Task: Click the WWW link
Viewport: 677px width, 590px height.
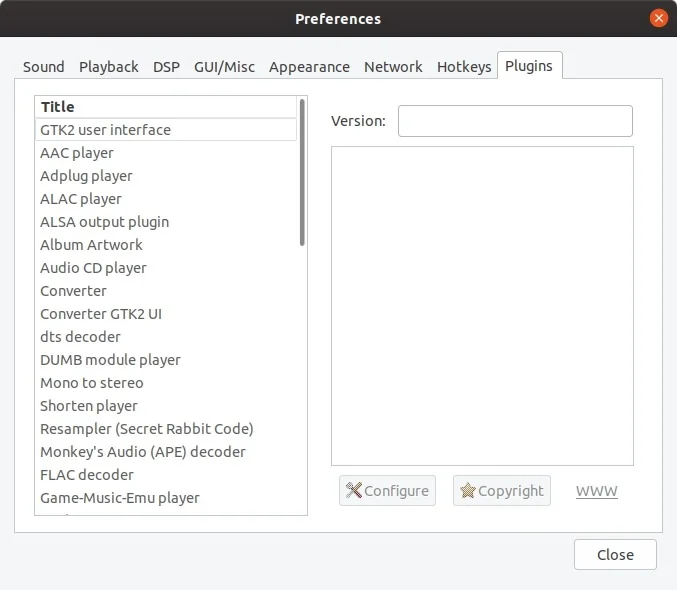Action: pos(597,491)
